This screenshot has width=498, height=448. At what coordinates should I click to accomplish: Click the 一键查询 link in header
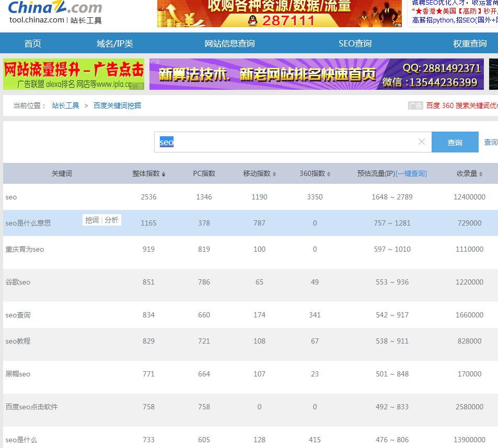tap(411, 173)
